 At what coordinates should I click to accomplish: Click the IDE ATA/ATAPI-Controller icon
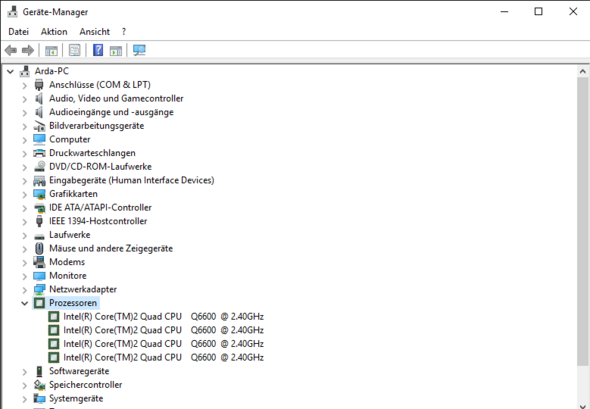click(x=39, y=208)
